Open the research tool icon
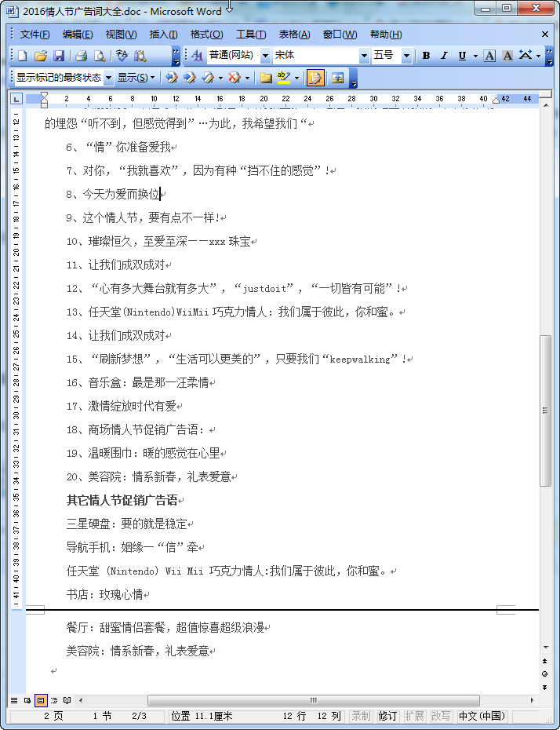 140,56
